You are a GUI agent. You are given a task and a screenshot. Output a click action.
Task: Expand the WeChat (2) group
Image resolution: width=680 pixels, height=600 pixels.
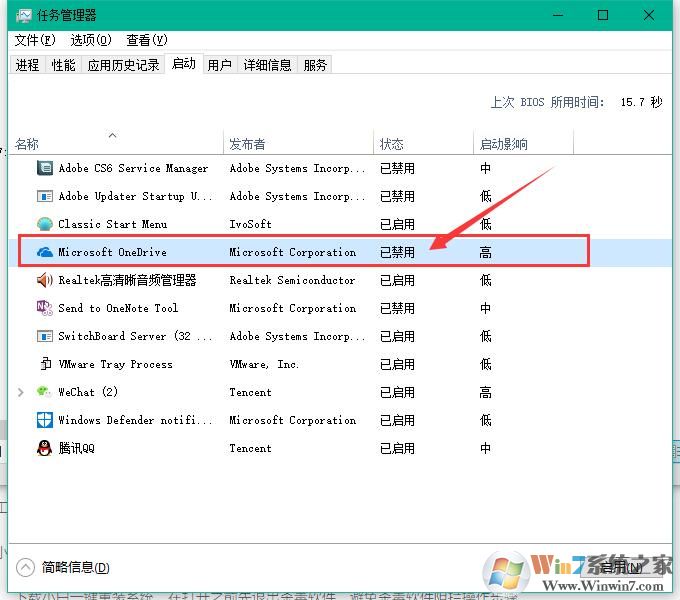pos(21,393)
